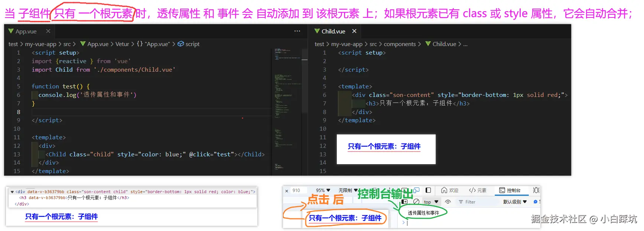Click the closing </div> in DOM inspector
Image resolution: width=644 pixels, height=231 pixels.
tap(22, 204)
